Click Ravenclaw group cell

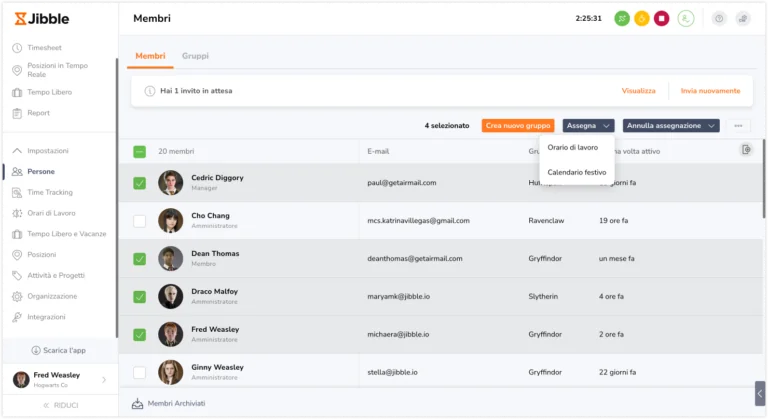point(546,221)
